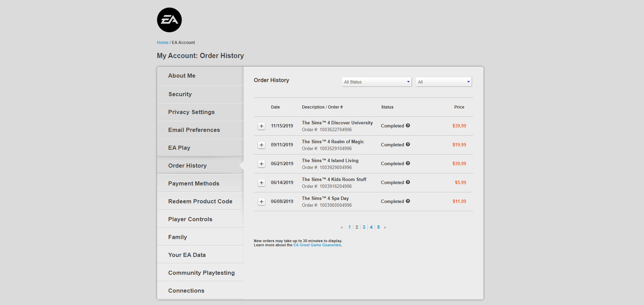Expand the 06/08/2019 Spa Day order

tap(262, 202)
